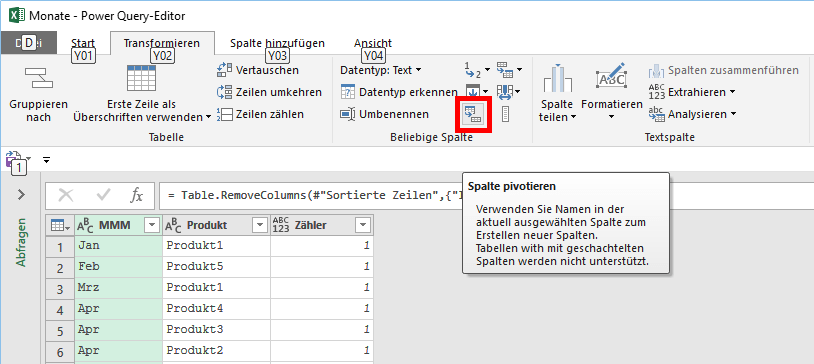Click Zeilen zählen

(x=260, y=114)
